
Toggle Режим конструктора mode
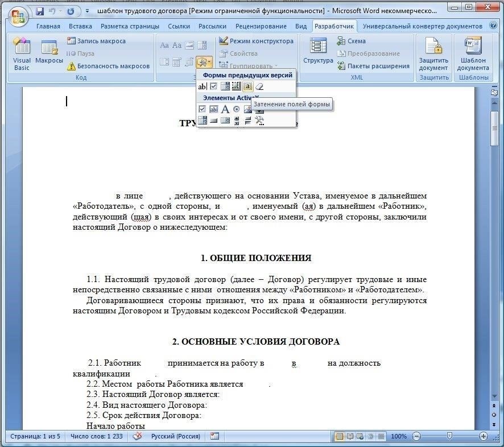tap(256, 41)
